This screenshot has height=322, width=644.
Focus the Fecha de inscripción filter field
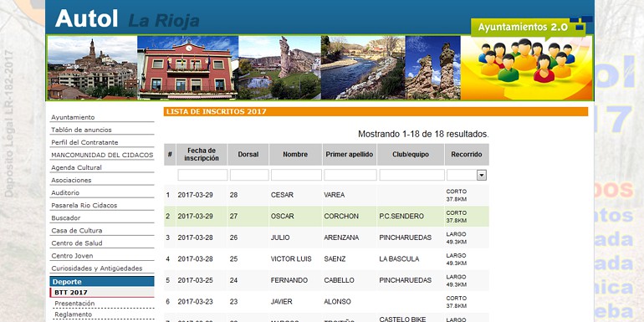point(202,175)
